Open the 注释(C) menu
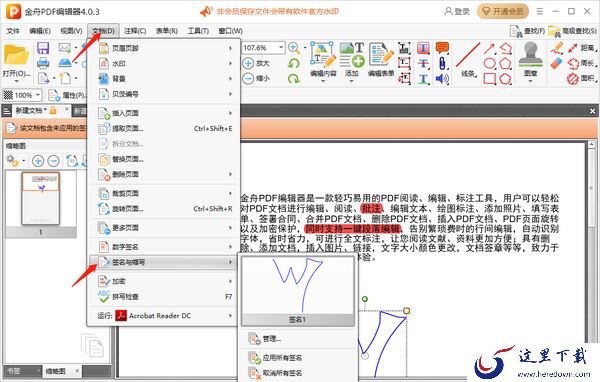 click(135, 31)
